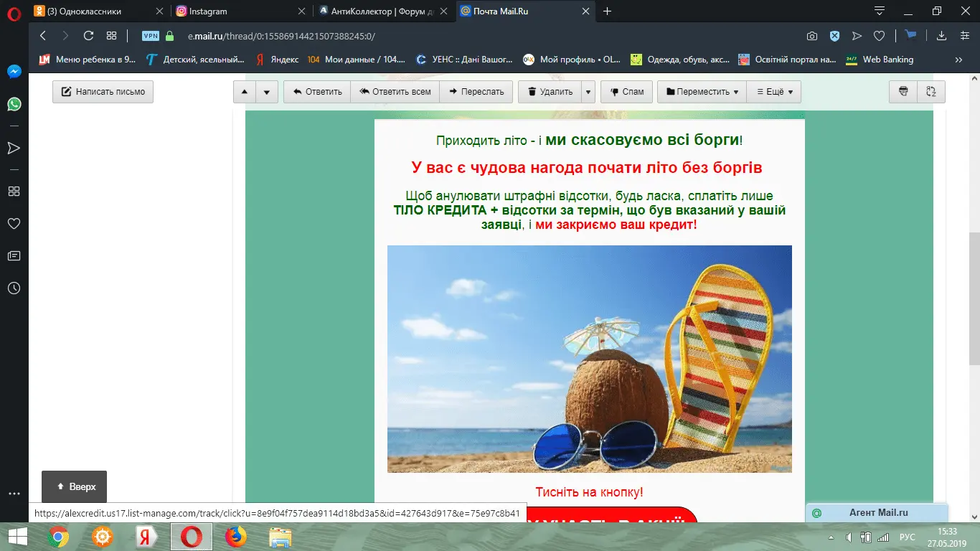Switch to the Одноклассники tab
Viewport: 980px width, 551px height.
[x=93, y=11]
